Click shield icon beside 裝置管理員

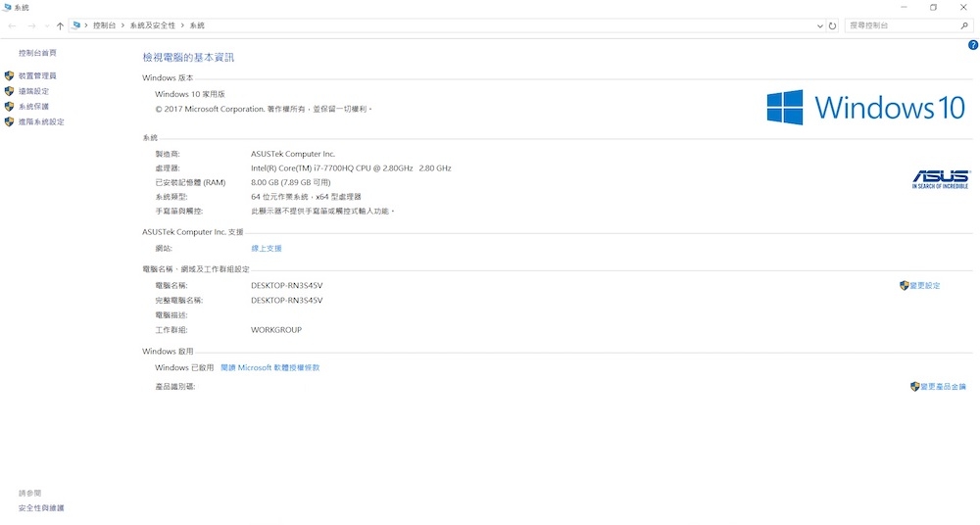click(x=9, y=75)
